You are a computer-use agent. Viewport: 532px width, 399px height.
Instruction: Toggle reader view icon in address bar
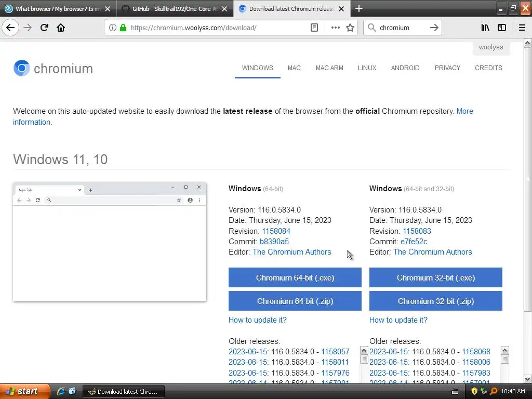click(314, 28)
